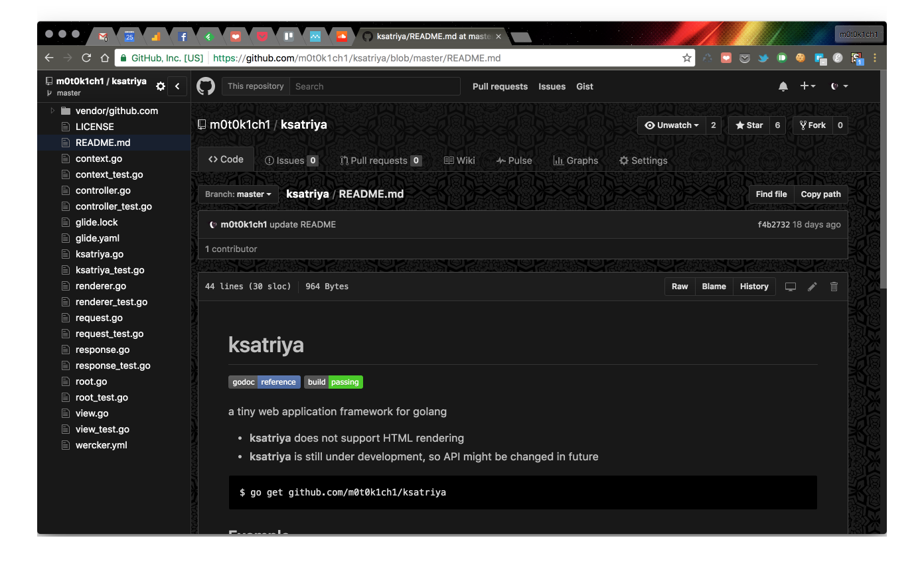This screenshot has height=587, width=924.
Task: Expand the vendor/github.com folder
Action: pyautogui.click(x=52, y=111)
